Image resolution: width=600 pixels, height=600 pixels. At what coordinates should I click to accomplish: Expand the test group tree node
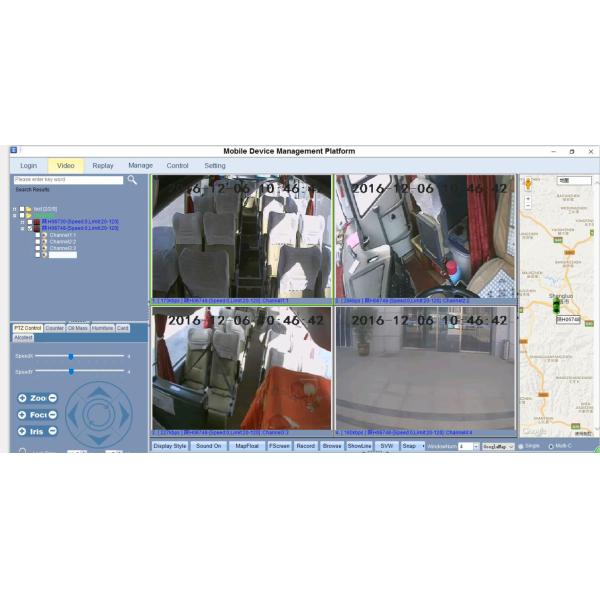point(15,209)
